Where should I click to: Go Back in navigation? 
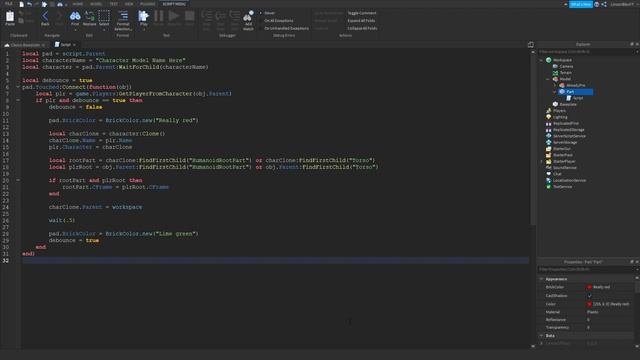pos(45,16)
